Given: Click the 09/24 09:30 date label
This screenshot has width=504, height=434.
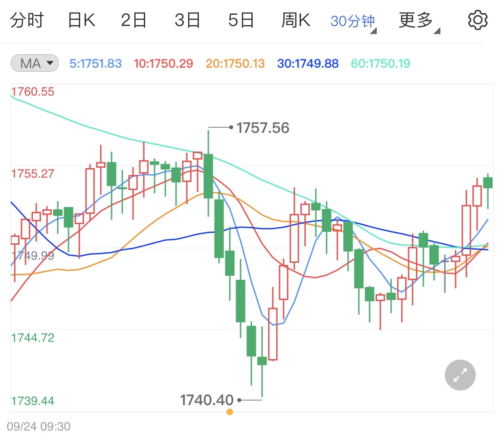Looking at the screenshot, I should (39, 426).
